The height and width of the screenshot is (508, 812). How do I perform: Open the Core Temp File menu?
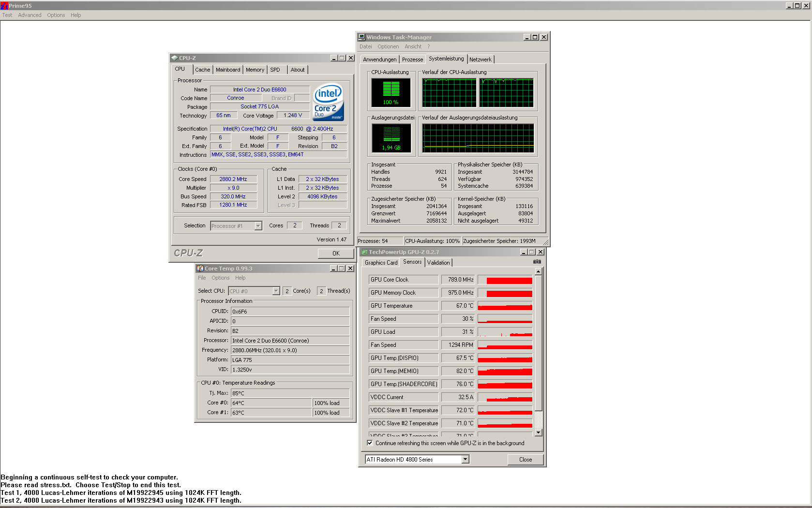(x=202, y=278)
